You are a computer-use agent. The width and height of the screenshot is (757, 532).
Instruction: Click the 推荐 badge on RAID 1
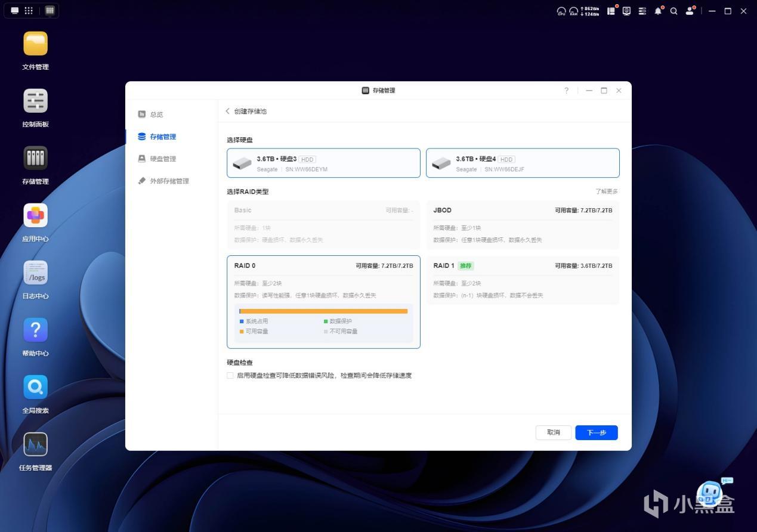pos(466,266)
